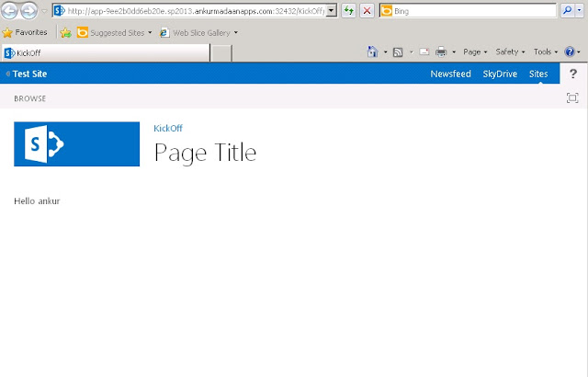Refresh the page with green arrows icon
This screenshot has width=588, height=377.
[349, 11]
